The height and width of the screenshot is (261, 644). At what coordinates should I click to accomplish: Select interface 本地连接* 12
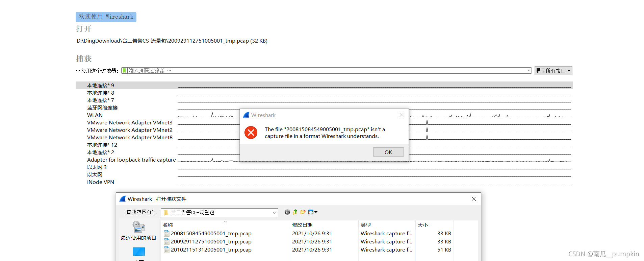[x=102, y=145]
